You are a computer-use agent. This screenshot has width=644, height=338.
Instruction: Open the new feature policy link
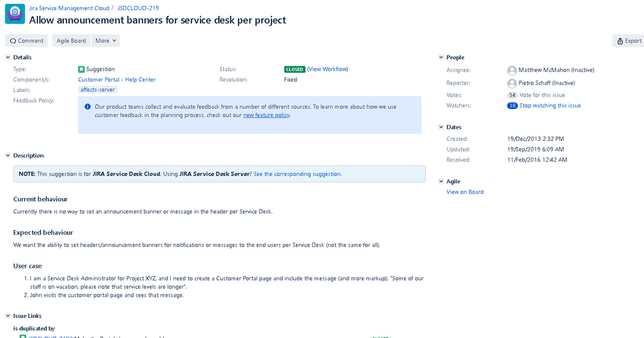coord(266,115)
